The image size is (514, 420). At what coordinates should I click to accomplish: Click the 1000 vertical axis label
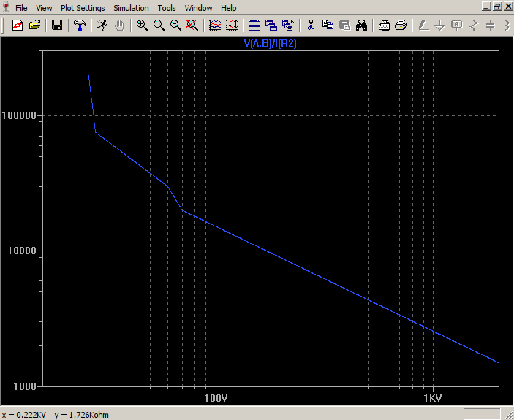tap(24, 386)
